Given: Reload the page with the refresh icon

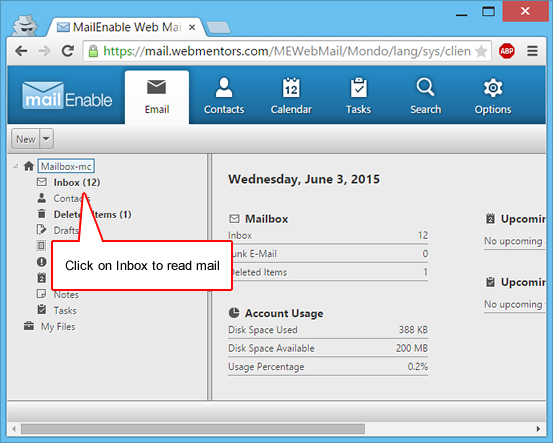Looking at the screenshot, I should (x=67, y=51).
